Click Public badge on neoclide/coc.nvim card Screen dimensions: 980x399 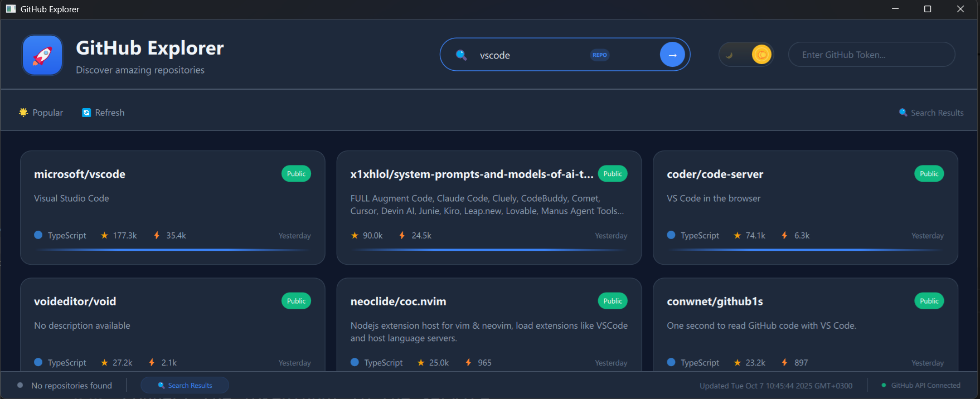point(613,301)
